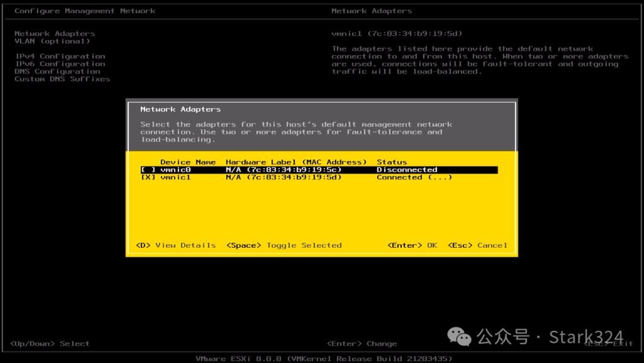Viewport: 644px width, 363px height.
Task: Click the Status column header
Action: [x=392, y=162]
